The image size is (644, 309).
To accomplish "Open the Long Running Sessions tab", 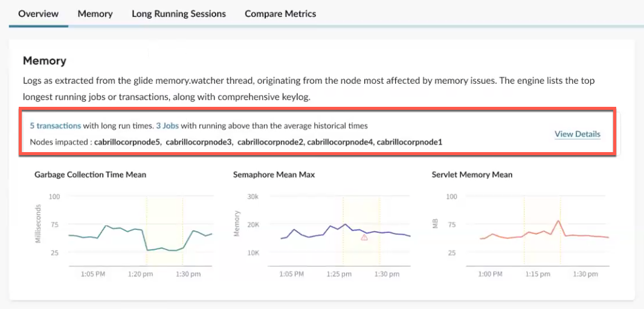I will click(x=179, y=13).
